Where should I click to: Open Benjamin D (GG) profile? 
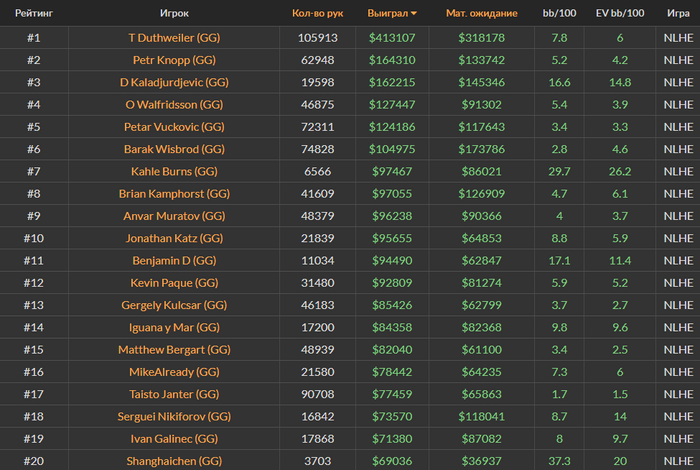click(x=174, y=261)
